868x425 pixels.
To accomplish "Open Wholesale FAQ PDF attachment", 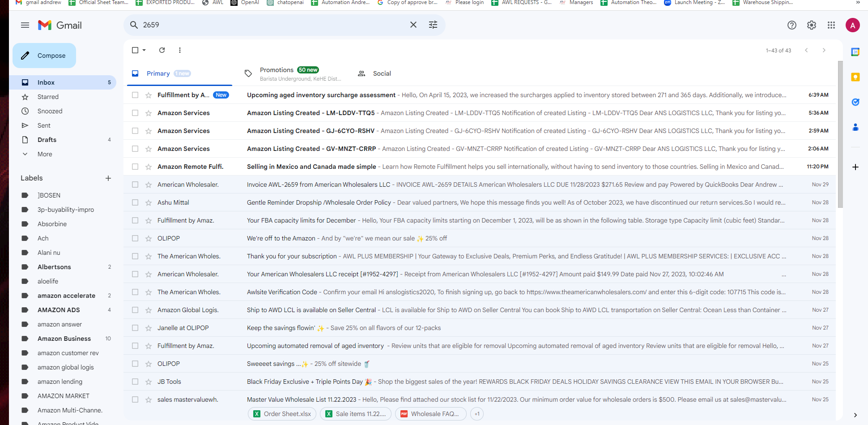I will pos(430,414).
